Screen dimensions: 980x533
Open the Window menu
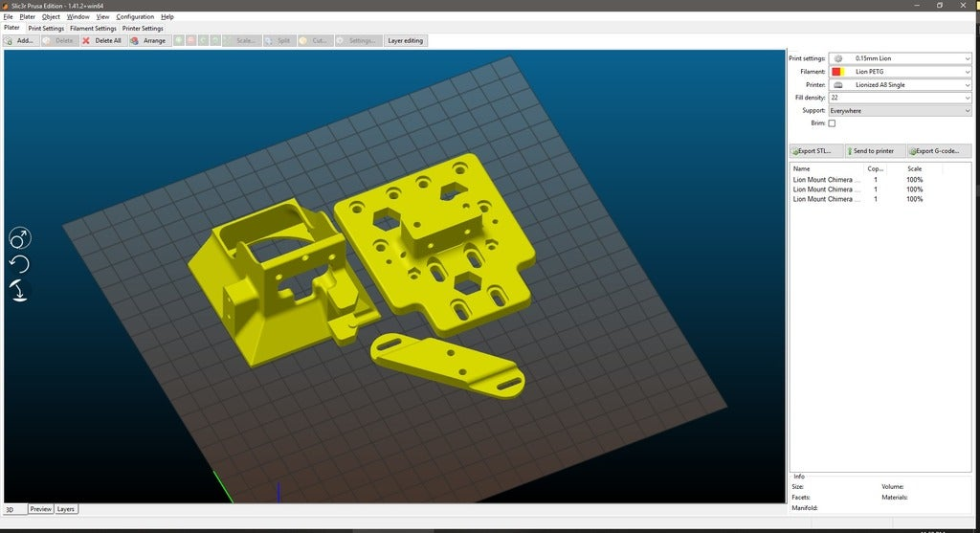click(x=78, y=17)
